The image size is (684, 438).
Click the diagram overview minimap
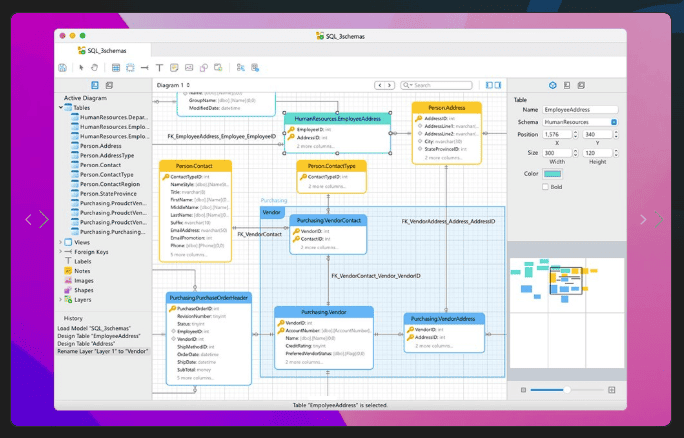[567, 312]
